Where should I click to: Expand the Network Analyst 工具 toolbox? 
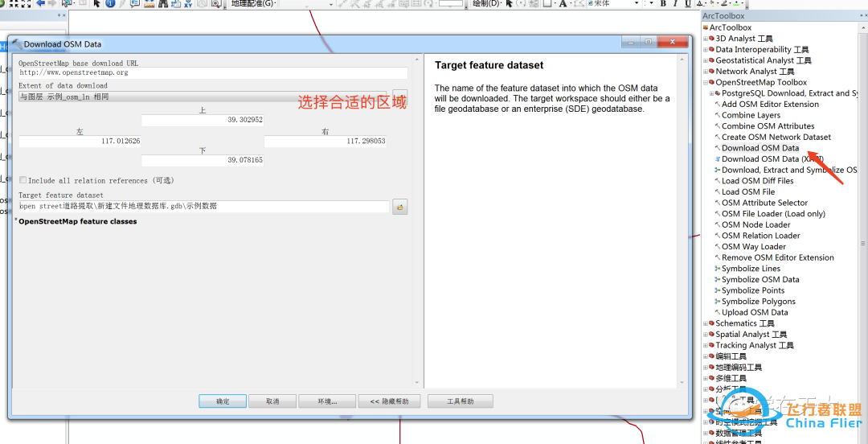click(706, 72)
